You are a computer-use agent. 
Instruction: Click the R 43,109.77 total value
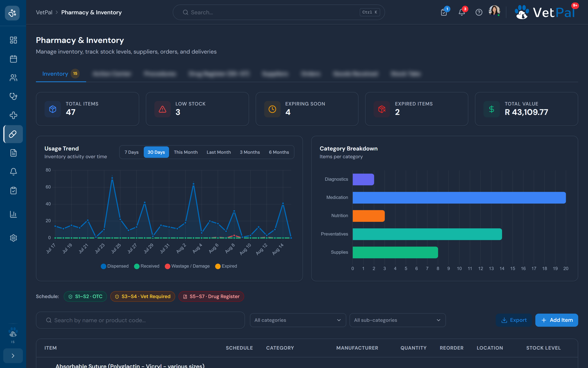click(526, 112)
